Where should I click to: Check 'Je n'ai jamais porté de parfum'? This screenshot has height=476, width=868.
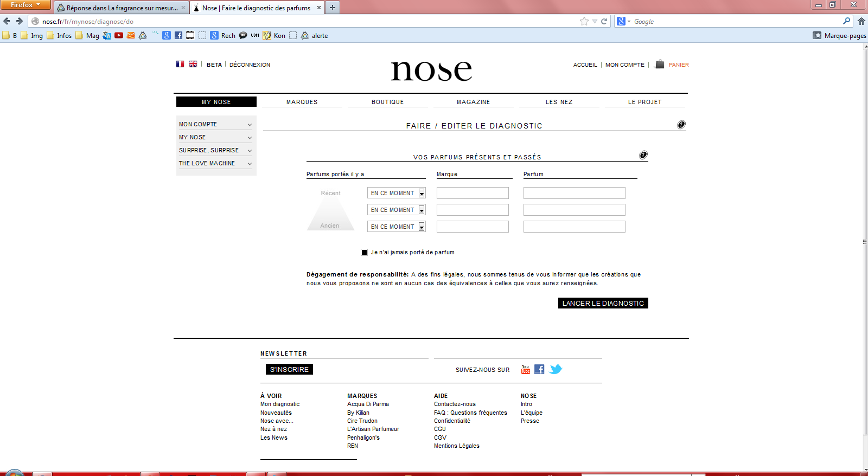click(365, 252)
